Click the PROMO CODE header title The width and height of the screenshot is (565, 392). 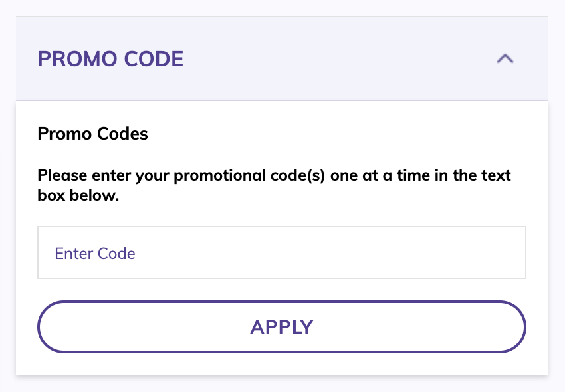(x=110, y=59)
